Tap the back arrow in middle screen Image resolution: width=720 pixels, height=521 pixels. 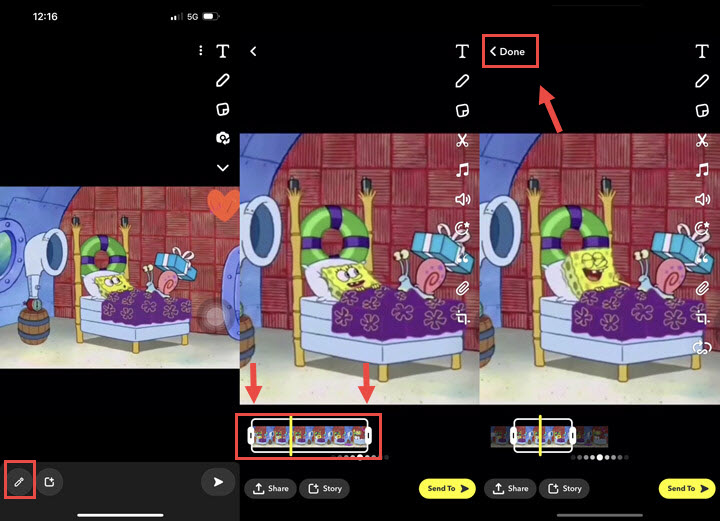tap(253, 51)
